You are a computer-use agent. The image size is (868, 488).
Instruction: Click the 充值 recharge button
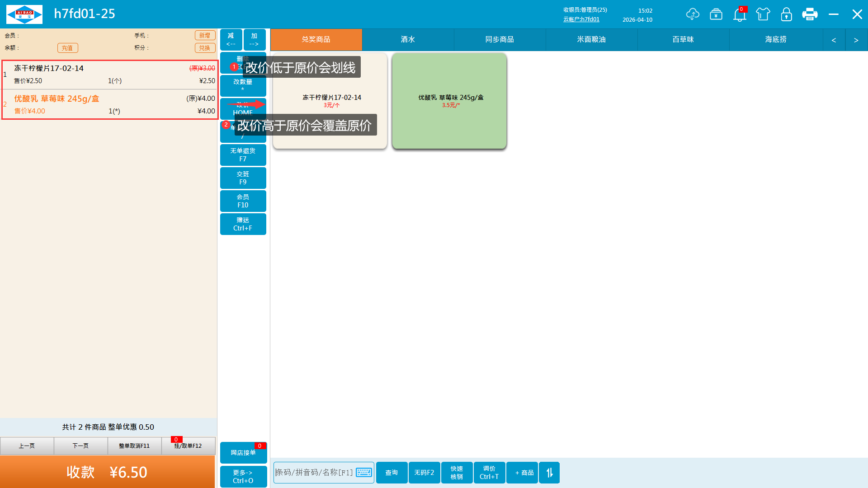67,48
